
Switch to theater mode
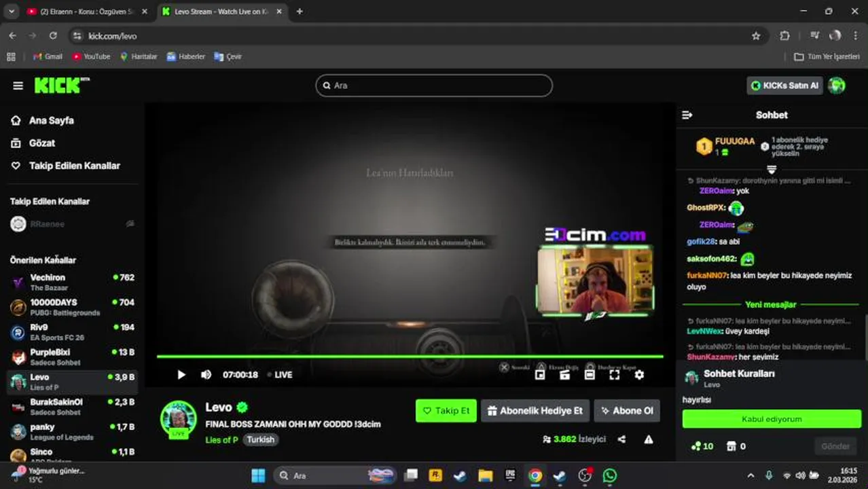590,374
